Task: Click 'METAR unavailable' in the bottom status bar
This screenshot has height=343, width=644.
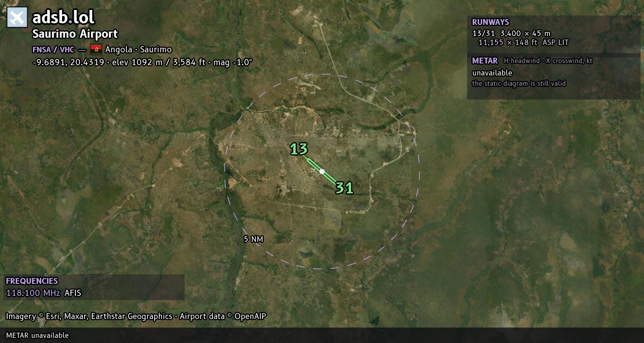Action: coord(37,335)
